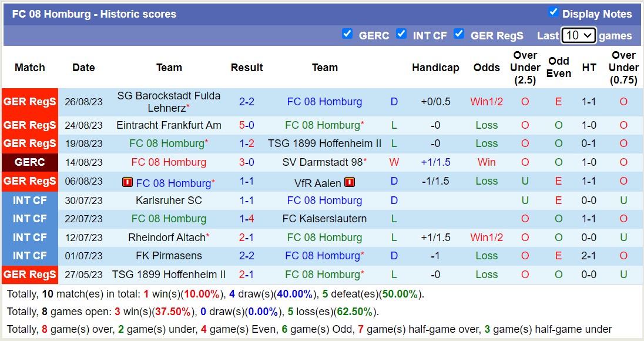
Task: Click the red card icon beside FC 08 Homburg
Action: click(x=126, y=183)
